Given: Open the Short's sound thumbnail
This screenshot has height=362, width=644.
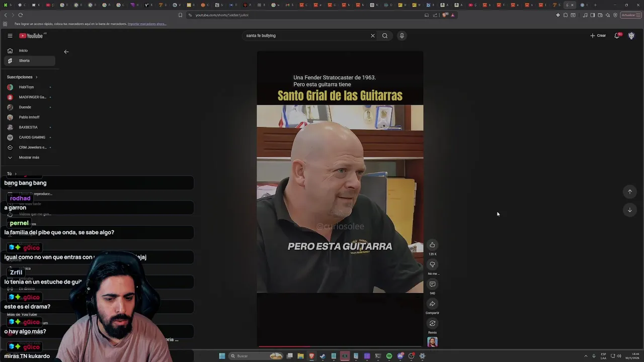Looking at the screenshot, I should [x=432, y=342].
